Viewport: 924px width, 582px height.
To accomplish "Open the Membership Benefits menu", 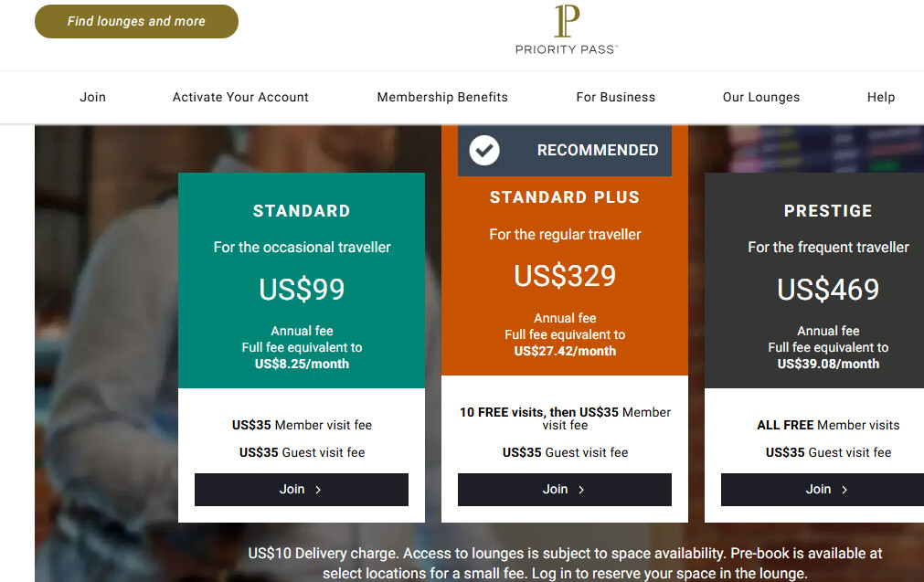I will tap(442, 97).
